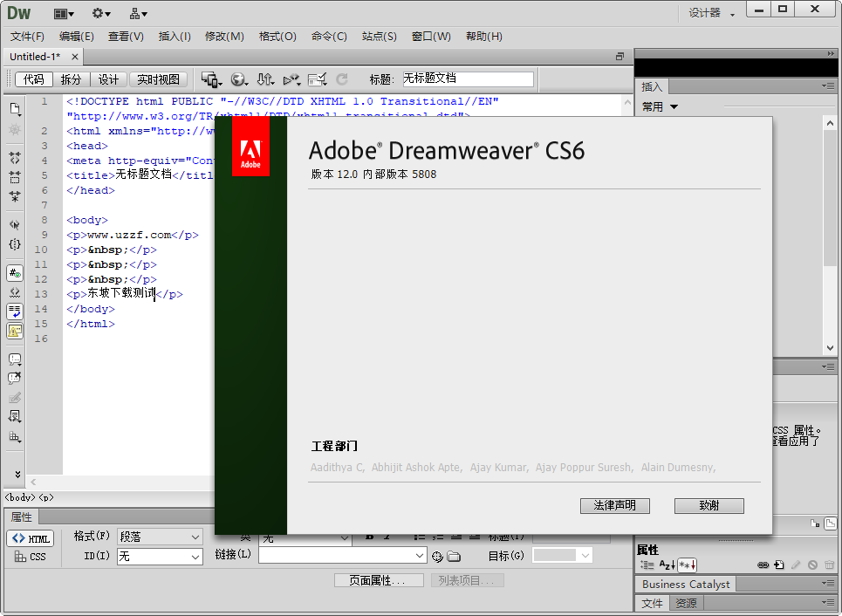Click the 页面属性 button
The height and width of the screenshot is (616, 842).
379,580
